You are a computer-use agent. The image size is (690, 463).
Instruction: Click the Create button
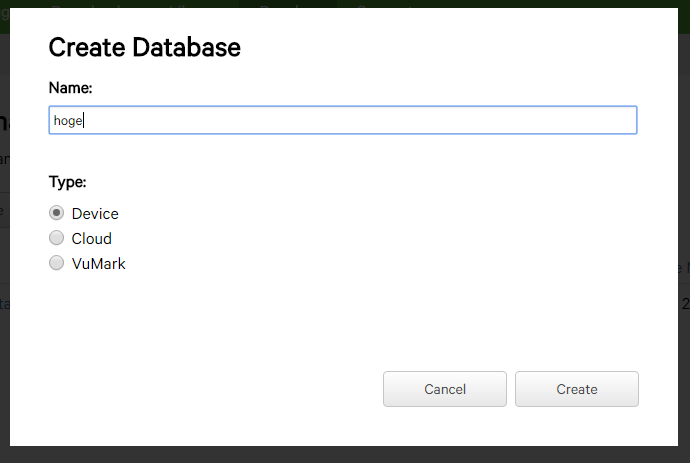click(576, 389)
